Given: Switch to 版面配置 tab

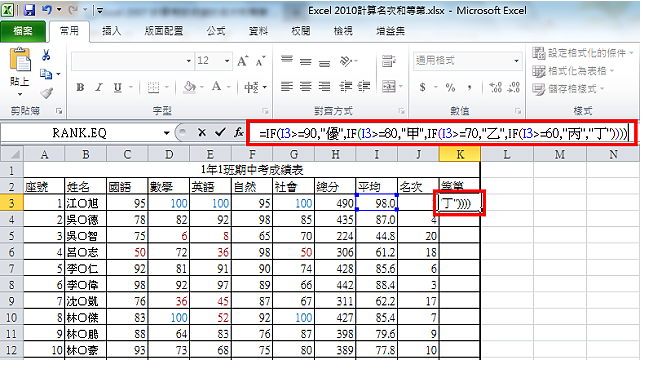Looking at the screenshot, I should 164,31.
